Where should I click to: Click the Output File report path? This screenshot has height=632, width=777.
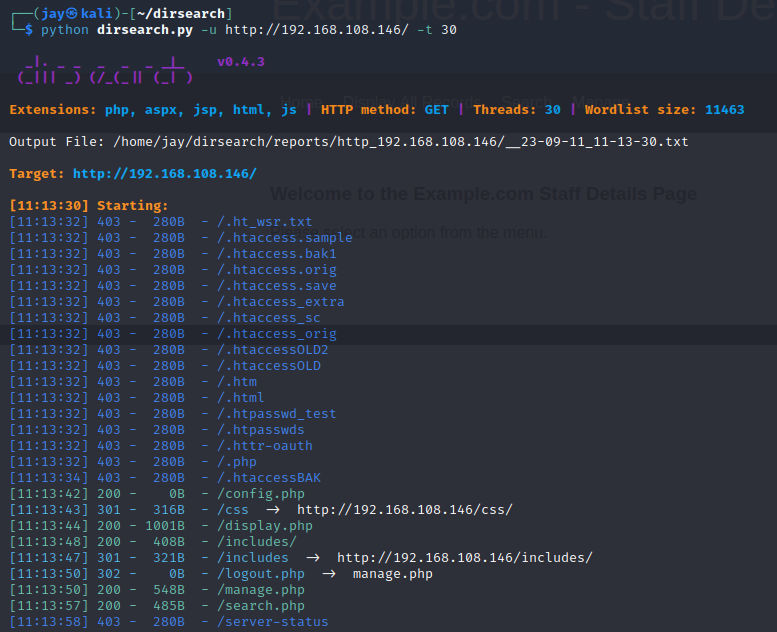click(x=400, y=142)
